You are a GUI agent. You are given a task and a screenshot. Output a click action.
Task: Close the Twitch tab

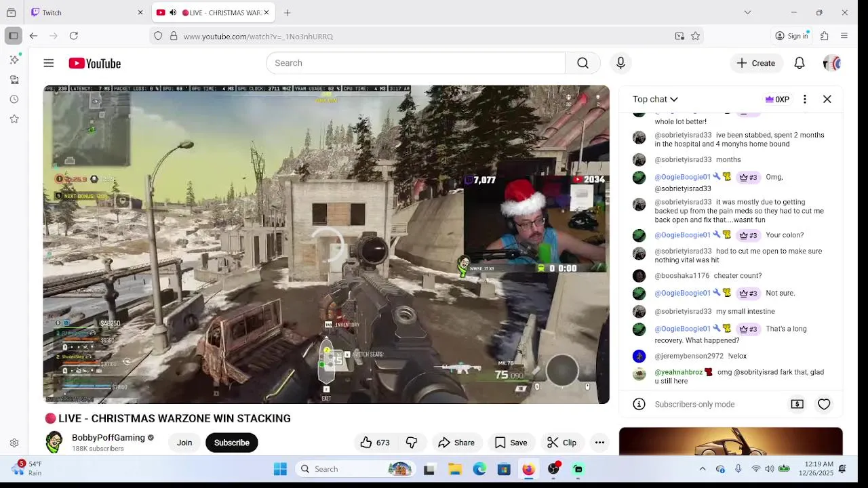coord(140,12)
